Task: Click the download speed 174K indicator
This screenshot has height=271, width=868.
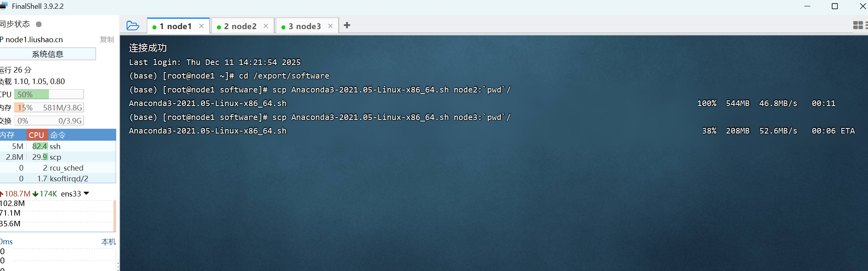Action: 45,194
